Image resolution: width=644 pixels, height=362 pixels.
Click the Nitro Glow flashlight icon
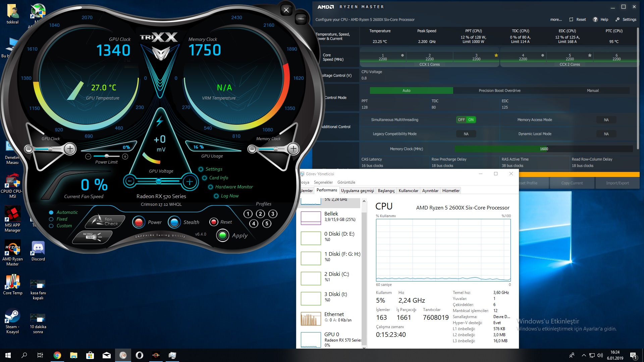[93, 237]
